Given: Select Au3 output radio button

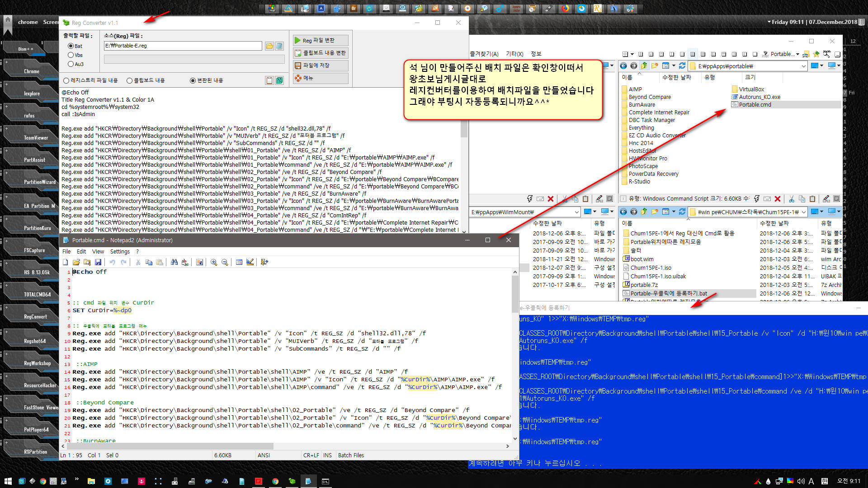Looking at the screenshot, I should [75, 64].
